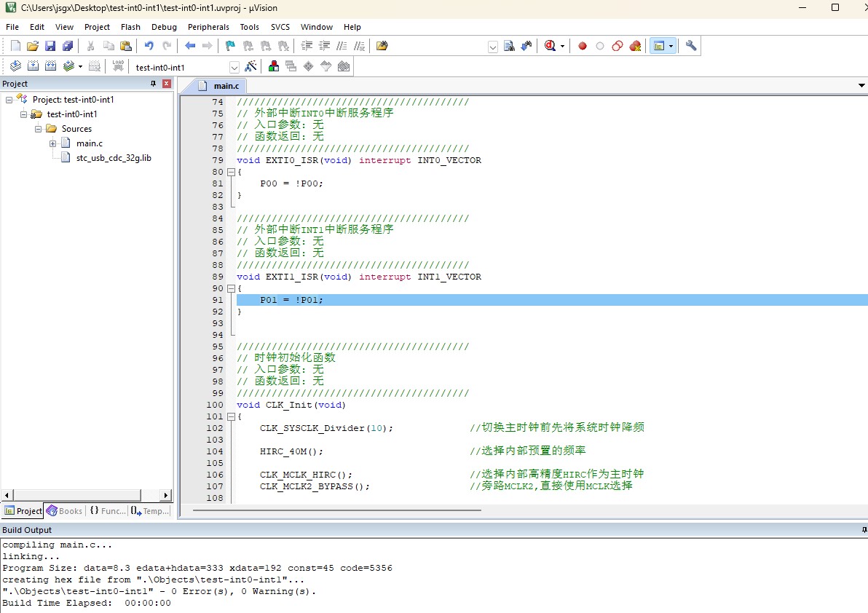Build the target files

(33, 66)
